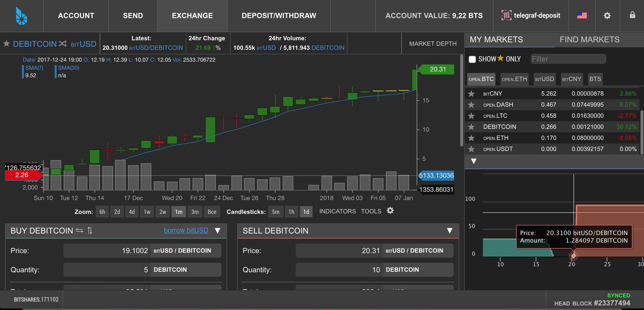The height and width of the screenshot is (310, 644).
Task: Click the chart's vertical scrollbar
Action: tap(462, 101)
